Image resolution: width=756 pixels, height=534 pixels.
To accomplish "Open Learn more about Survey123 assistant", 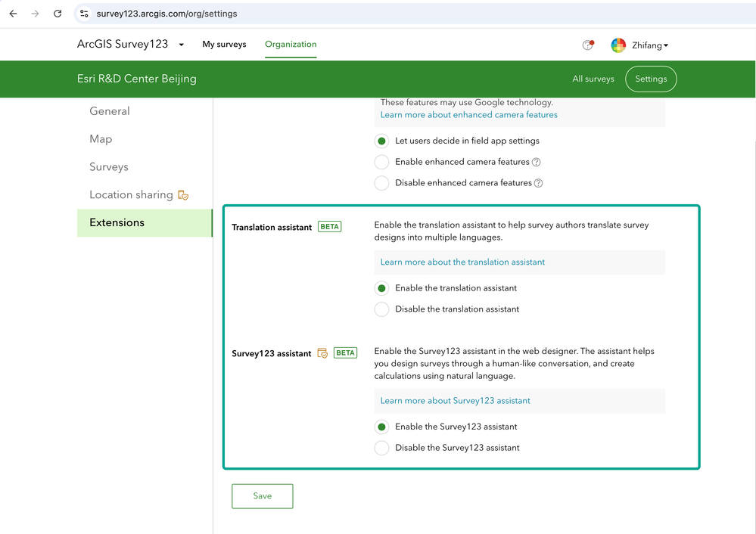I will pyautogui.click(x=455, y=401).
